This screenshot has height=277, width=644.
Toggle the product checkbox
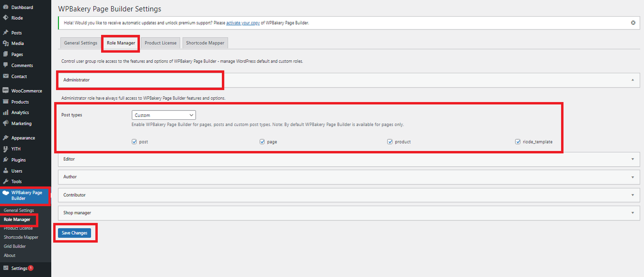pyautogui.click(x=390, y=142)
